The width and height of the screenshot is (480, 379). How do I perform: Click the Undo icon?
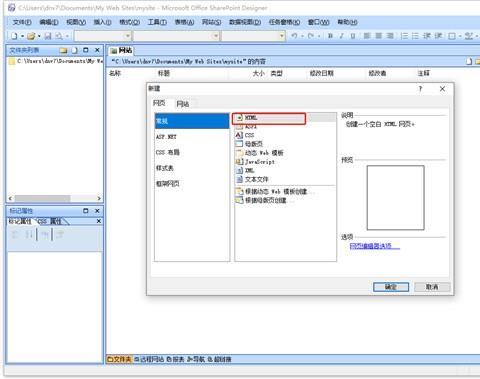point(294,35)
